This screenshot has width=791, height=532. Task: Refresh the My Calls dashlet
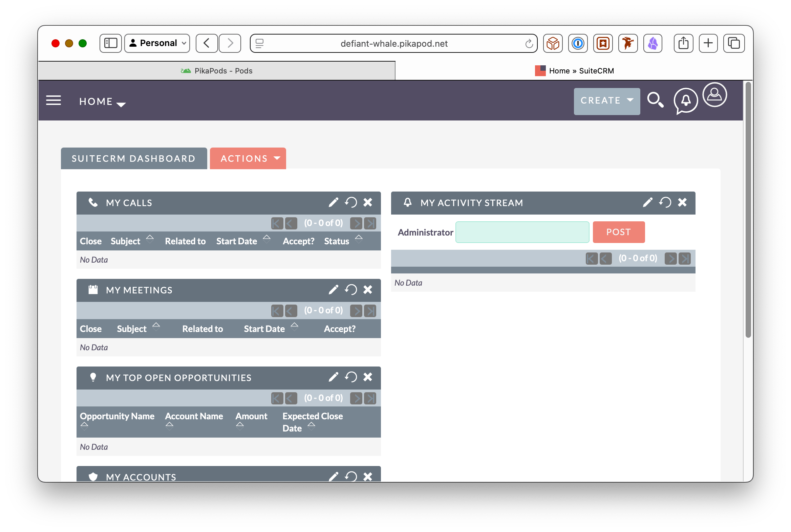(x=351, y=203)
